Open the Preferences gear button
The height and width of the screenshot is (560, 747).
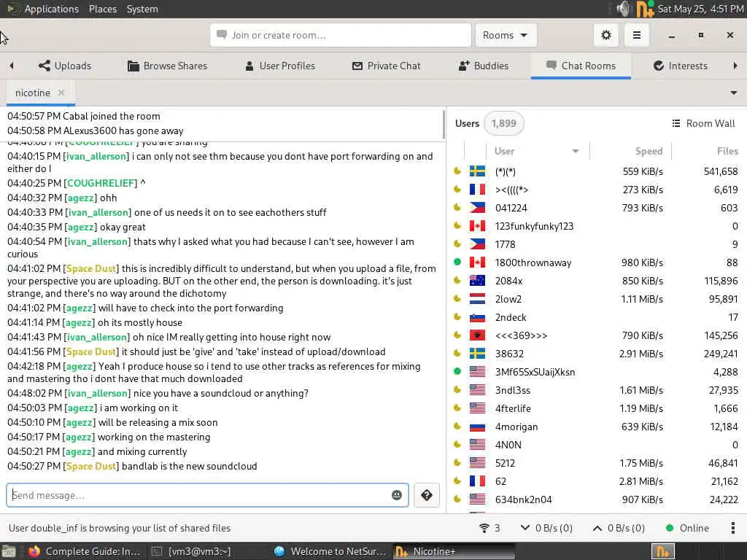tap(606, 35)
